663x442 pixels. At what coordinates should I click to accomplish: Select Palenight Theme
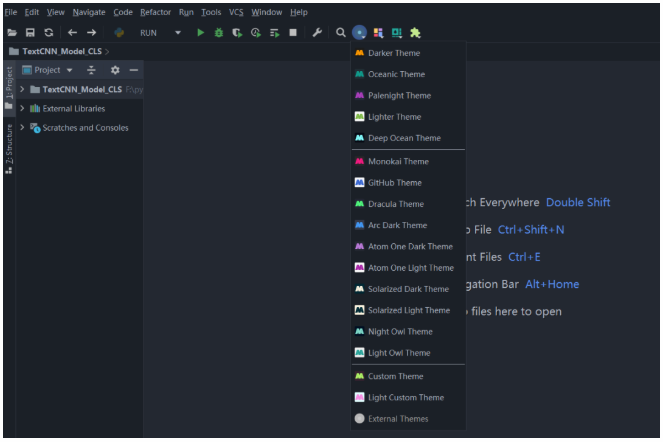point(408,95)
